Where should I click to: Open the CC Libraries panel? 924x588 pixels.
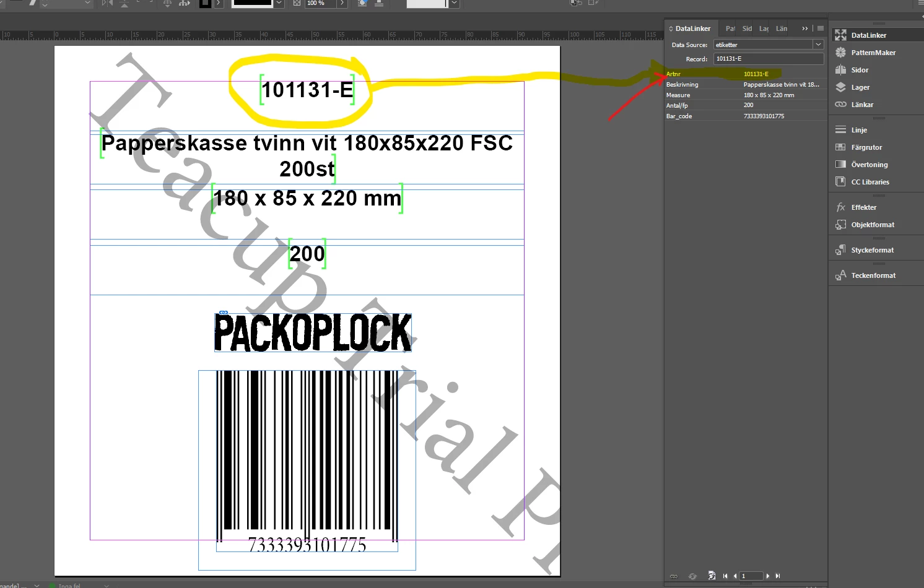(x=870, y=182)
